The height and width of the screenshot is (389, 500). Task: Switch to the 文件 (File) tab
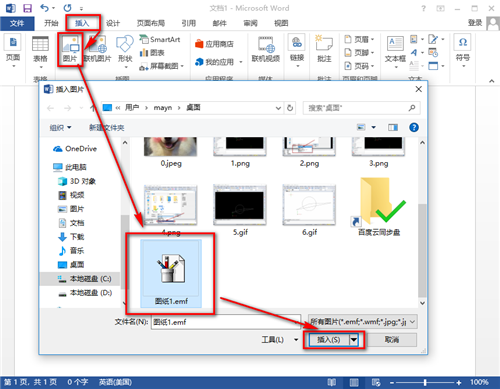click(17, 23)
